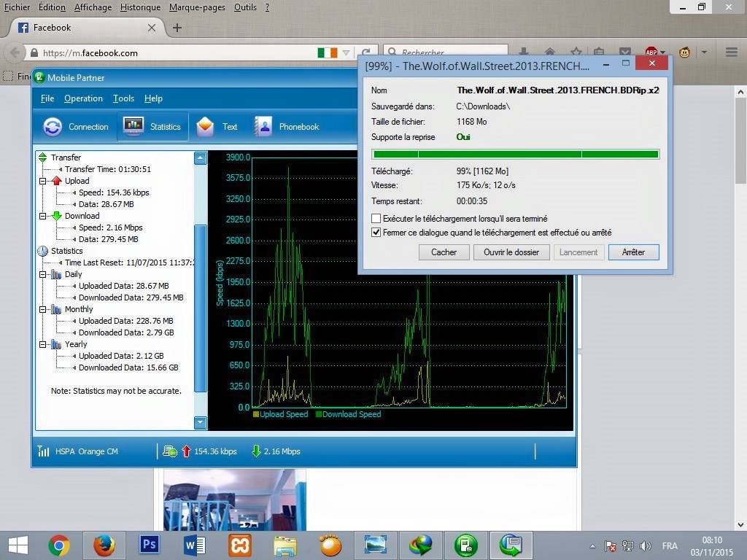Open the Operation menu
Screen dimensions: 747x560
pyautogui.click(x=83, y=98)
